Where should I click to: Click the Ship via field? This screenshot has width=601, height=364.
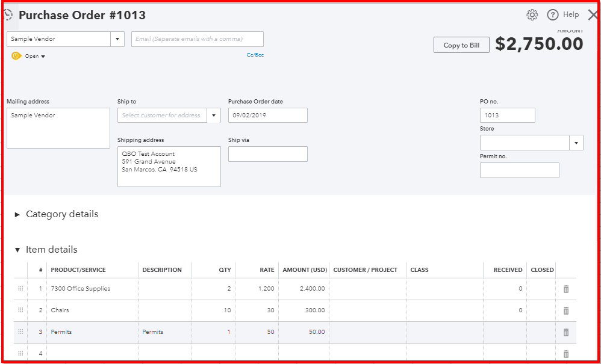click(268, 154)
